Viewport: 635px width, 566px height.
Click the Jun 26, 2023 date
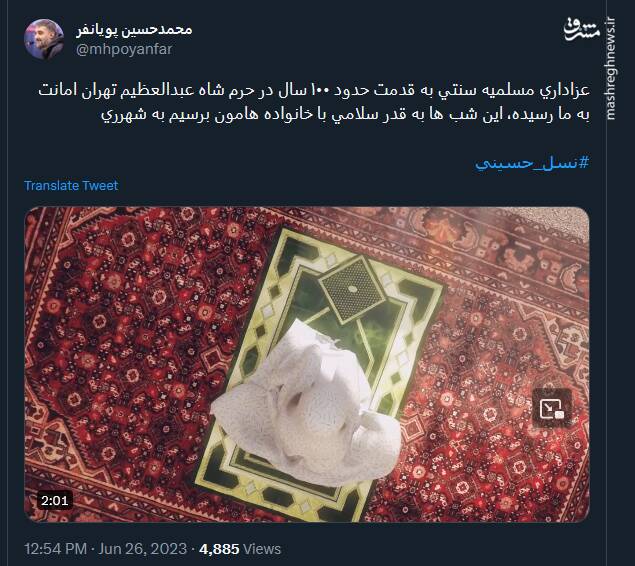click(x=142, y=549)
